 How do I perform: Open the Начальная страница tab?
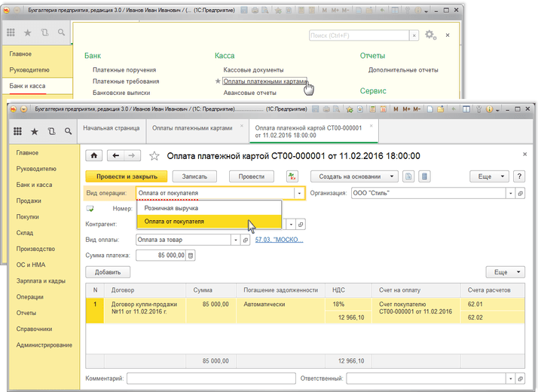(112, 127)
